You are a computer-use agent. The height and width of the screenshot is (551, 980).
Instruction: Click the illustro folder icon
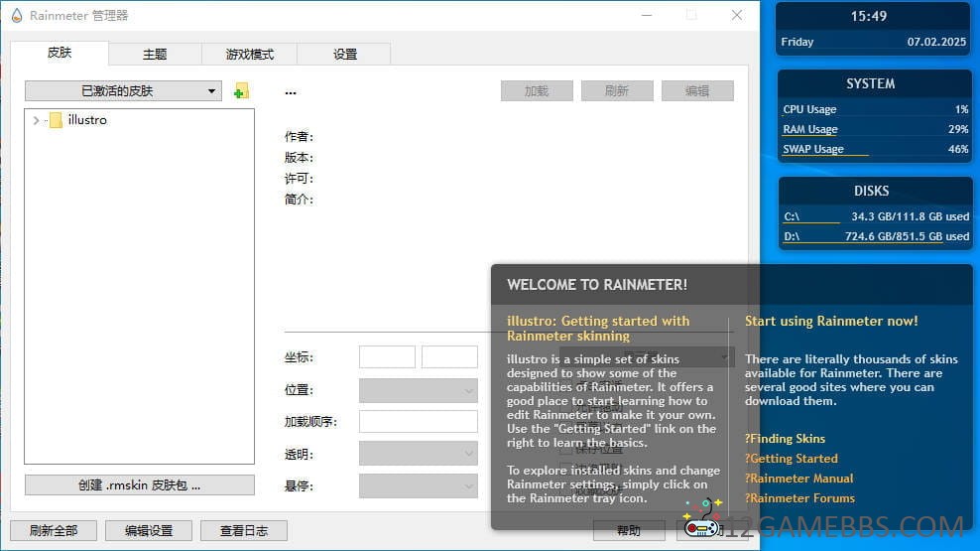pos(56,119)
